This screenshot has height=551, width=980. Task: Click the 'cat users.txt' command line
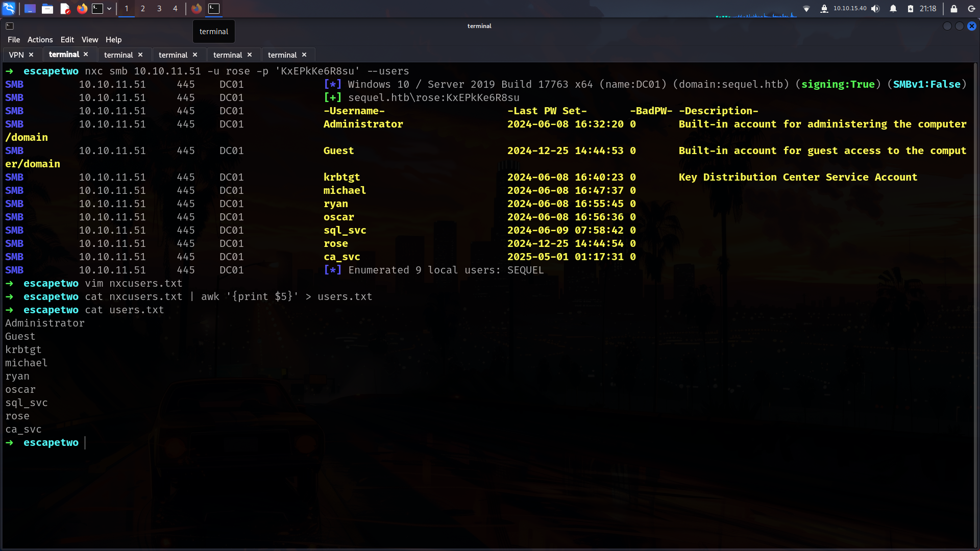coord(124,310)
